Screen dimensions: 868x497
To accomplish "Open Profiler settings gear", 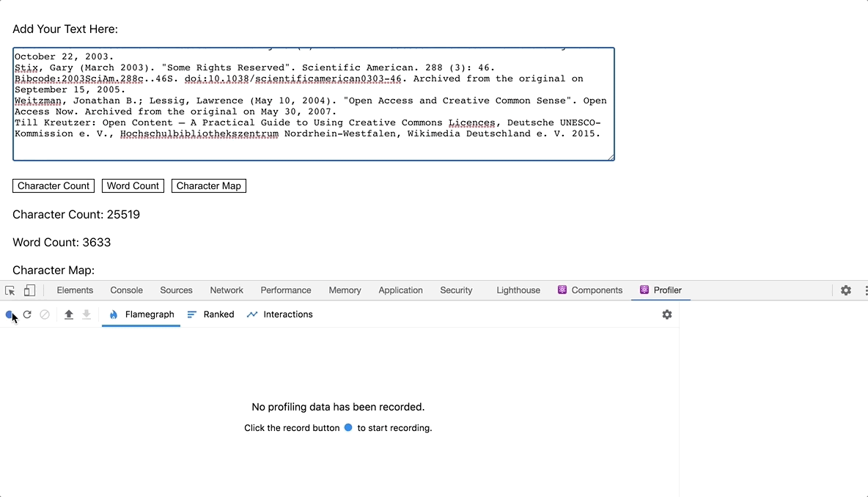I will (667, 314).
